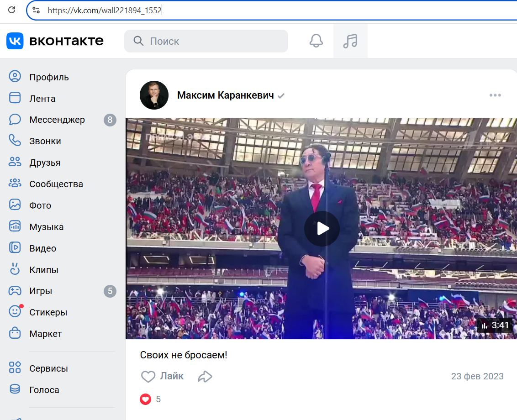Play the video in the post
517x420 pixels.
[322, 228]
